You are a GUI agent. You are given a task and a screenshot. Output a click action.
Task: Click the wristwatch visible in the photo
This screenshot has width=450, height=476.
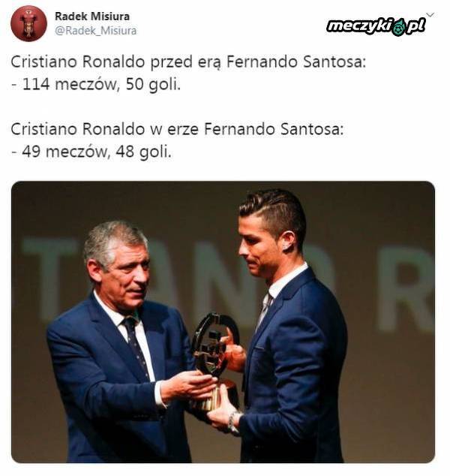coord(233,423)
